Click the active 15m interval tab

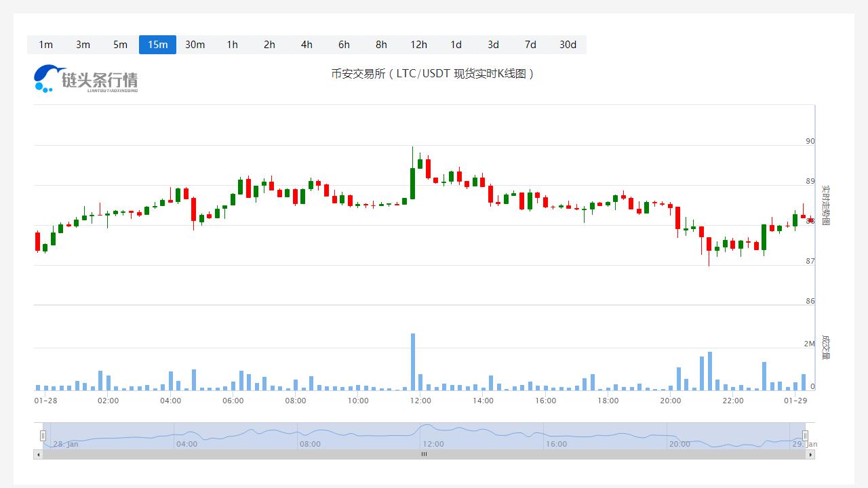(x=157, y=45)
